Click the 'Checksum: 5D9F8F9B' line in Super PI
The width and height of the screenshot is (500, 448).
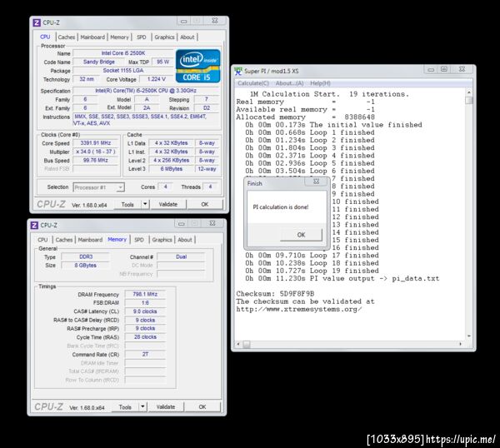[x=275, y=294]
